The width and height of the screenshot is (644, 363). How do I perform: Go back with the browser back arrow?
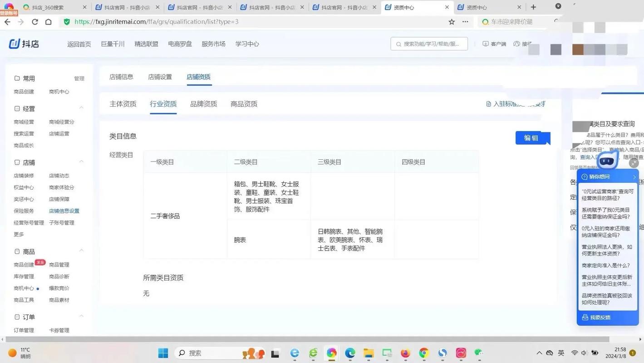coord(7,22)
